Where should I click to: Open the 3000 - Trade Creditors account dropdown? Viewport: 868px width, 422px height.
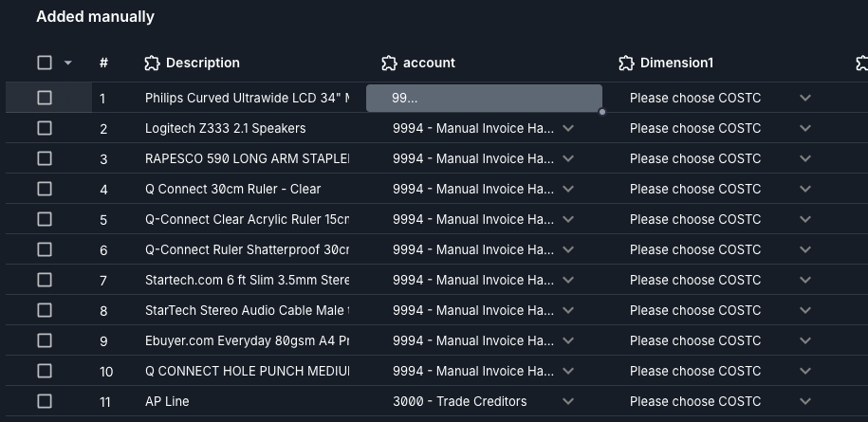pyautogui.click(x=568, y=401)
